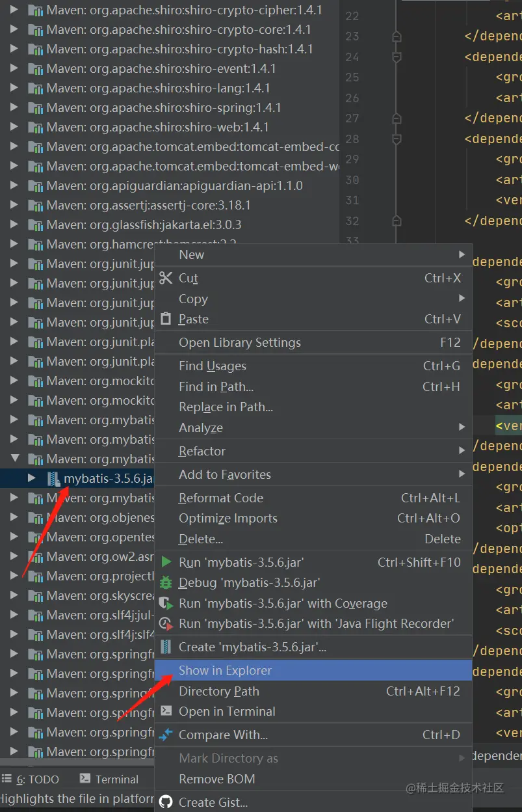
Task: Click line number 22 in the editor gutter
Action: [x=352, y=16]
